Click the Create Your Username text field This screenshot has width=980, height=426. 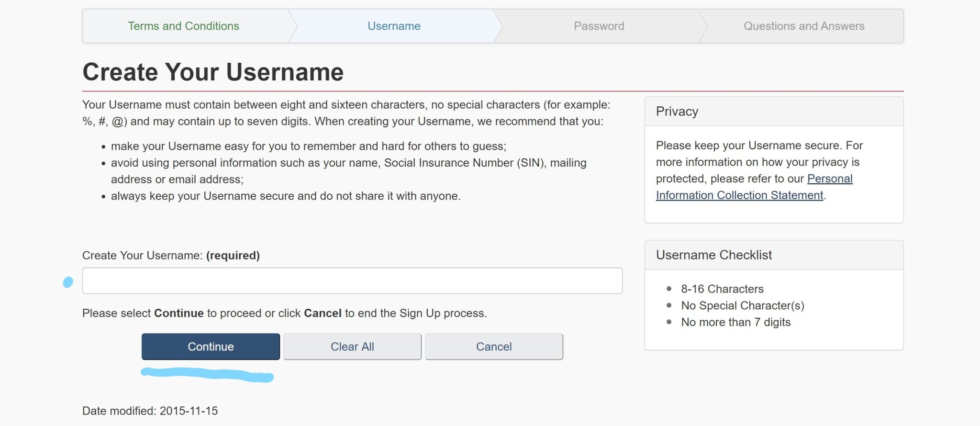coord(352,280)
